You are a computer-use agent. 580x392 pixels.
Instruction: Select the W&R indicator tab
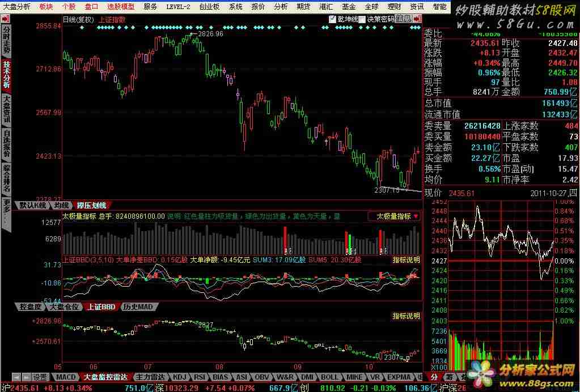tap(285, 377)
